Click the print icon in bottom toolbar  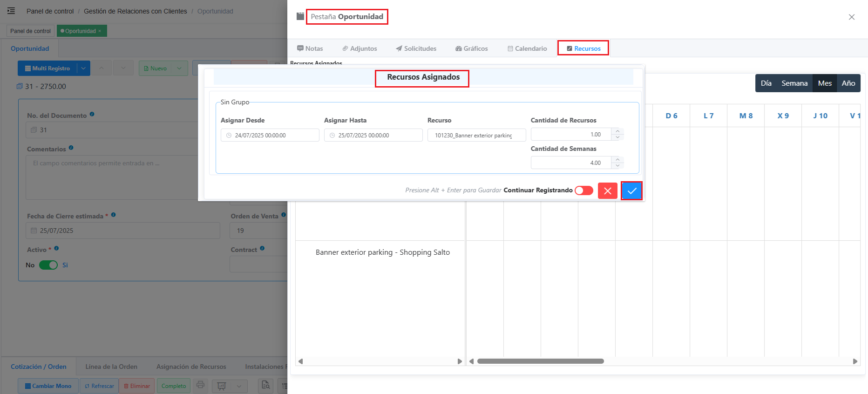[x=200, y=385]
